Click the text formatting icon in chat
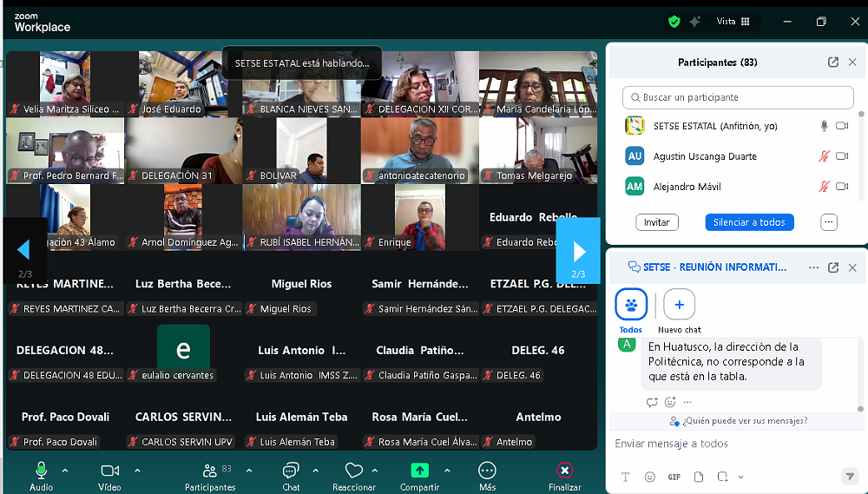Screen dimensions: 868x494 coord(625,477)
